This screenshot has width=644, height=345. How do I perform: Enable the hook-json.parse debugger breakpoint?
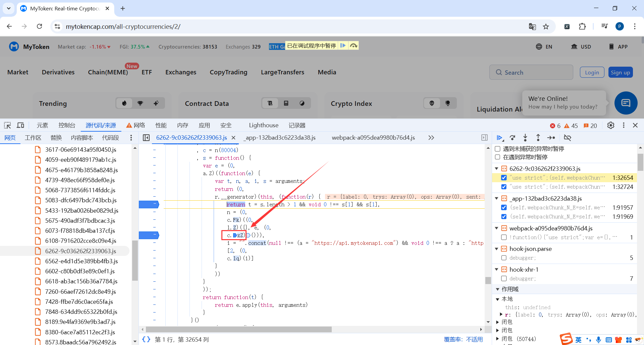[504, 258]
